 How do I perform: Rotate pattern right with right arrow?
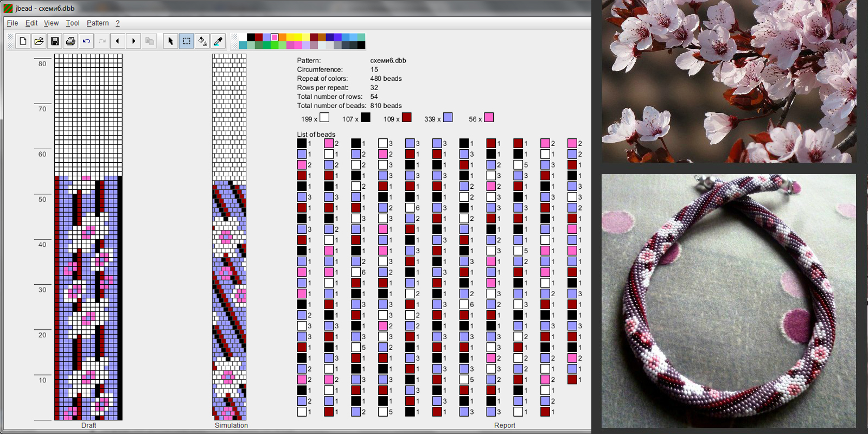pyautogui.click(x=133, y=41)
